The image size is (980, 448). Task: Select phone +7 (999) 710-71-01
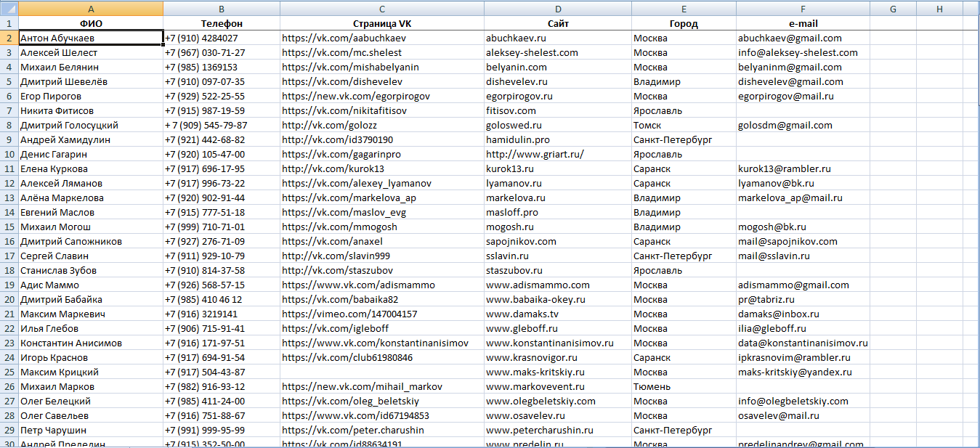tap(222, 227)
